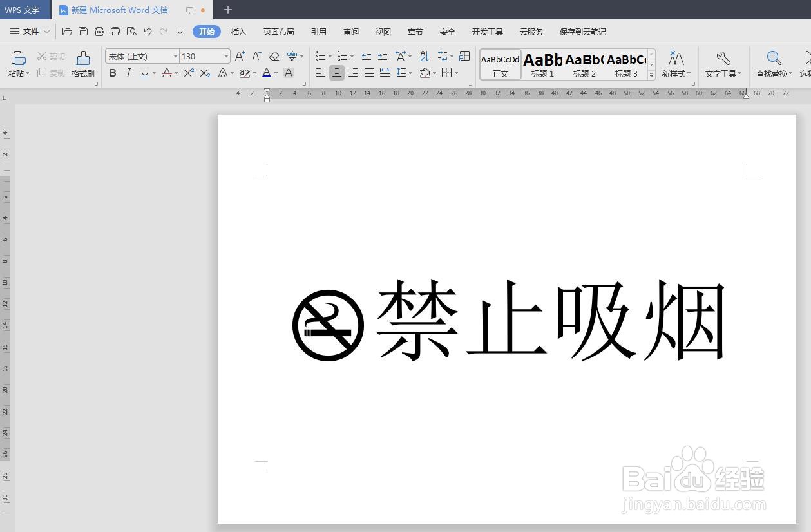Apply paragraph shading fill color
Viewport: 811px width, 532px height.
(x=425, y=73)
